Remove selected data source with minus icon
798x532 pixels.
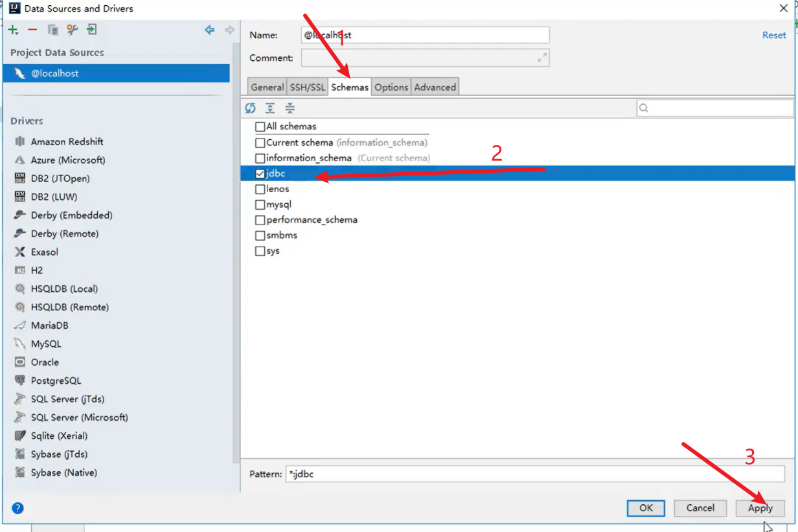[x=32, y=30]
